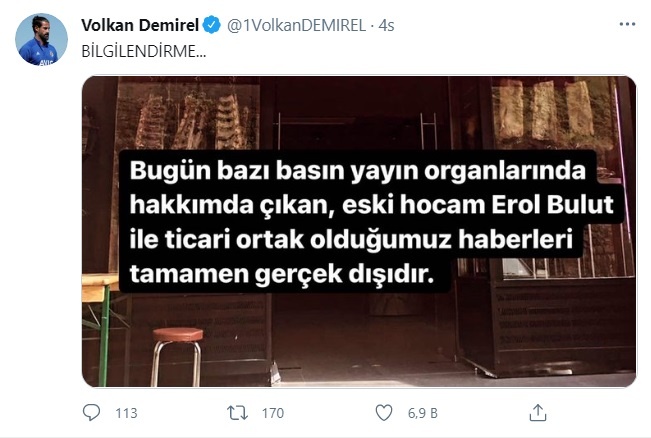Click the 113 replies count
Image resolution: width=651 pixels, height=438 pixels.
point(126,413)
